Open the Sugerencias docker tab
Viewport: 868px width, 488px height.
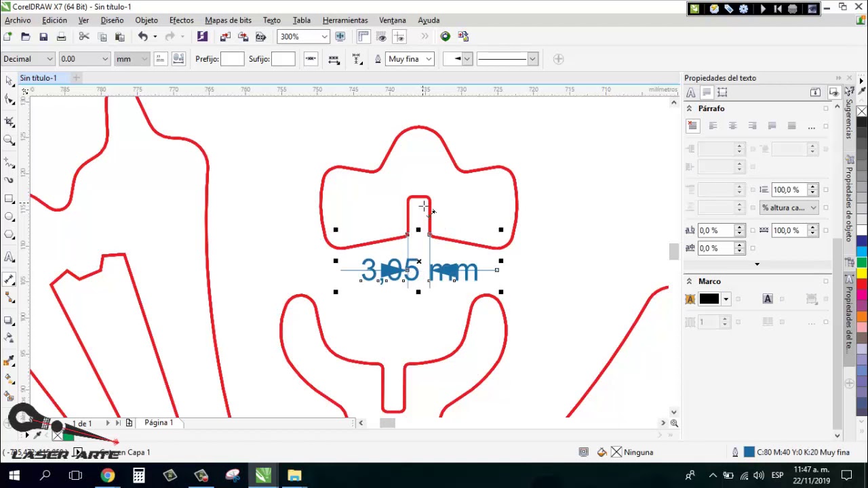(849, 119)
